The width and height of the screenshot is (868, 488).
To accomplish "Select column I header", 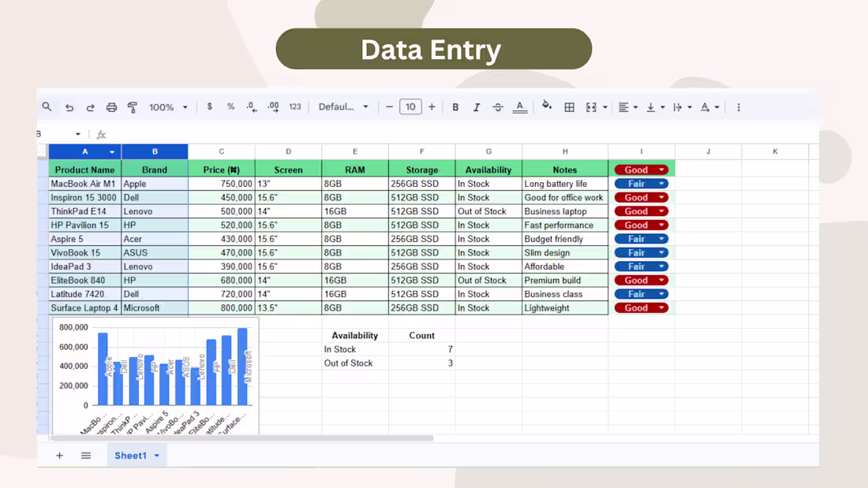I will click(x=642, y=151).
